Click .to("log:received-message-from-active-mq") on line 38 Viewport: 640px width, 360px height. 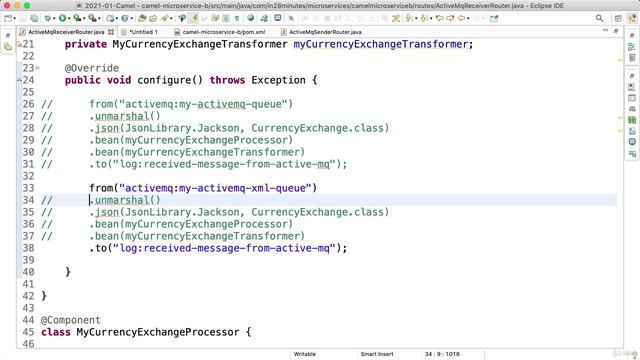pyautogui.click(x=218, y=248)
